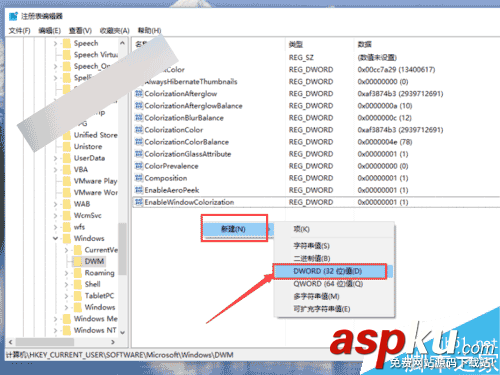The image size is (500, 375).
Task: Select the Unistore folder icon
Action: (x=67, y=147)
